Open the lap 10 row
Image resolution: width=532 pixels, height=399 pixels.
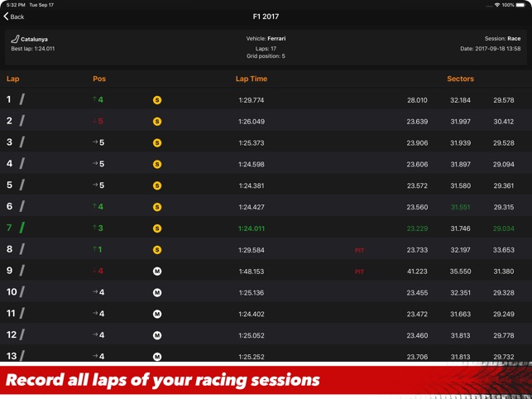pyautogui.click(x=252, y=292)
